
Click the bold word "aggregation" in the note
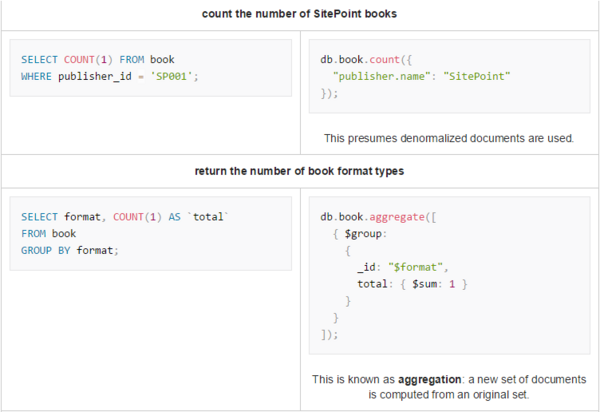(429, 379)
